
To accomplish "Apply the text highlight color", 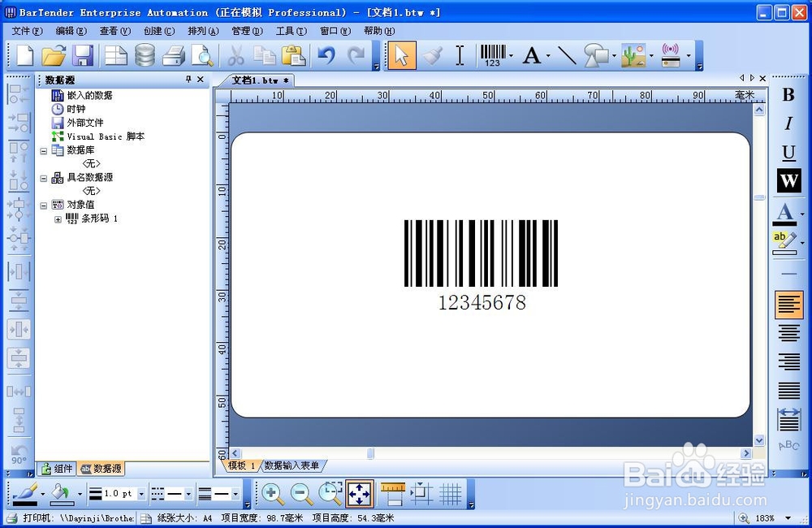I will point(784,243).
